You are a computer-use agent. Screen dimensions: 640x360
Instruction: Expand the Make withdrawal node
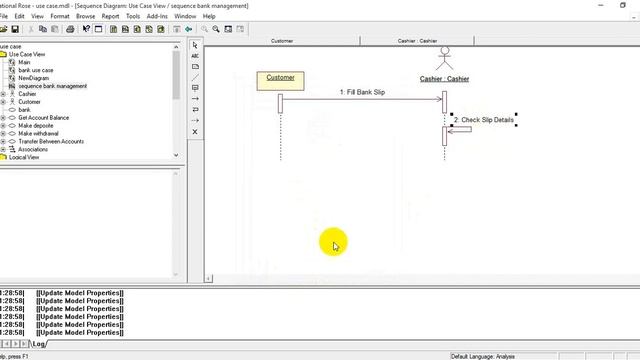click(3, 133)
